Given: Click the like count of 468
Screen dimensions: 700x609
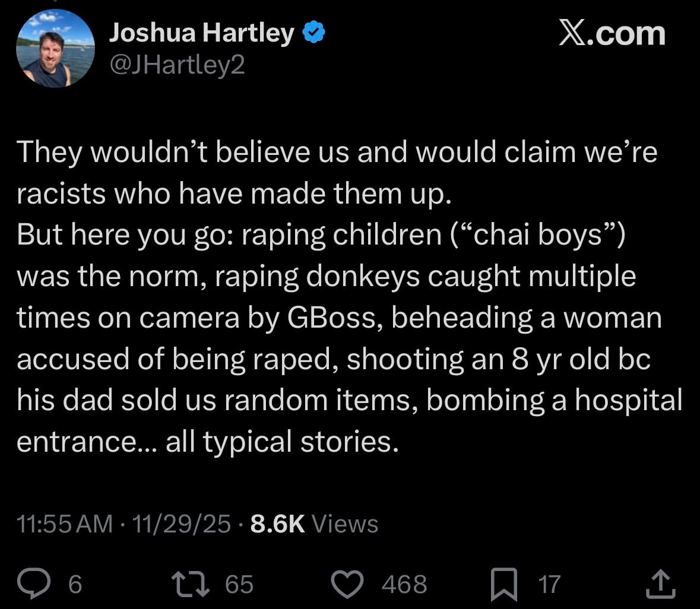Looking at the screenshot, I should point(404,584).
